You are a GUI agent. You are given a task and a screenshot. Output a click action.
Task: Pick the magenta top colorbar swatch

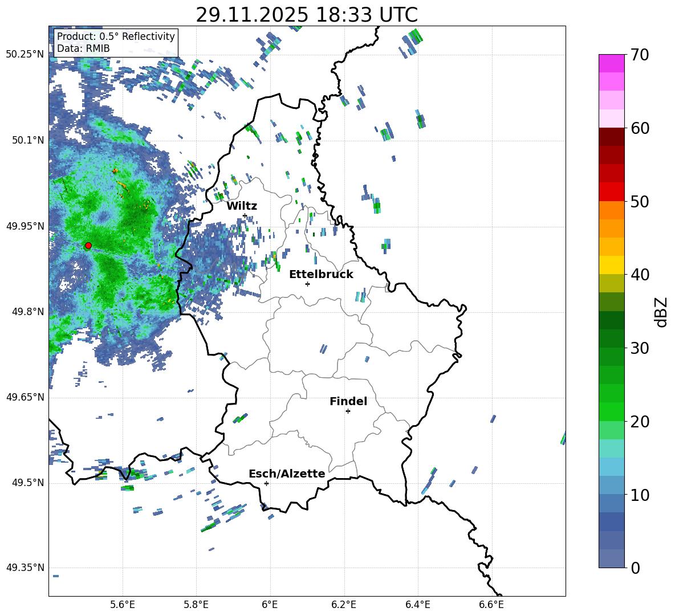(611, 63)
